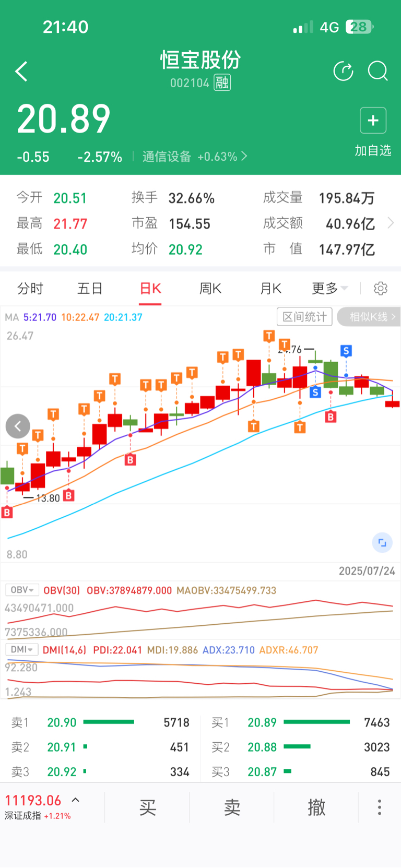The image size is (401, 868).
Task: Open 通信设备 sector chevron
Action: [244, 157]
